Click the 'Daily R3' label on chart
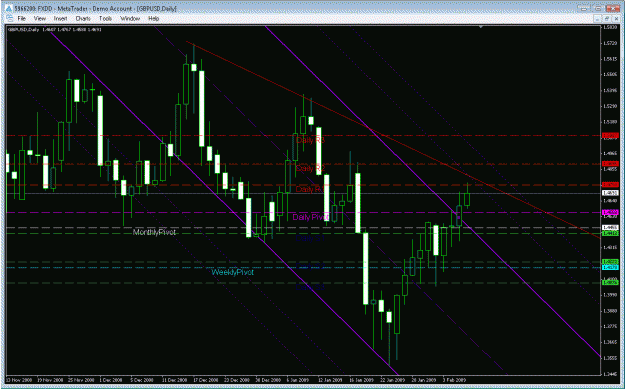 coord(311,140)
